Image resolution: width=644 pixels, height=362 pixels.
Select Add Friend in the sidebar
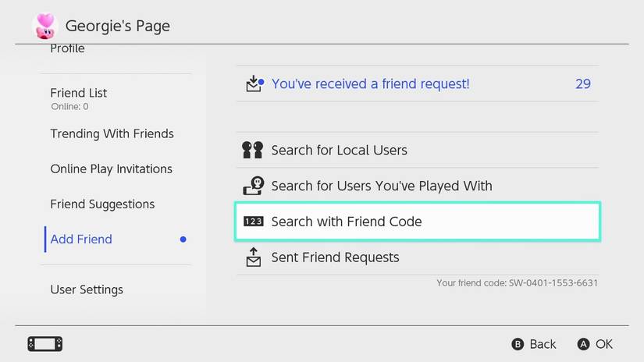click(81, 240)
